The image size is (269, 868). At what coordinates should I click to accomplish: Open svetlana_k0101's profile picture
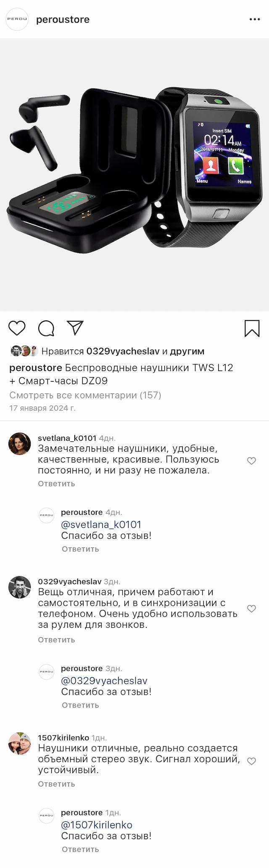20,444
